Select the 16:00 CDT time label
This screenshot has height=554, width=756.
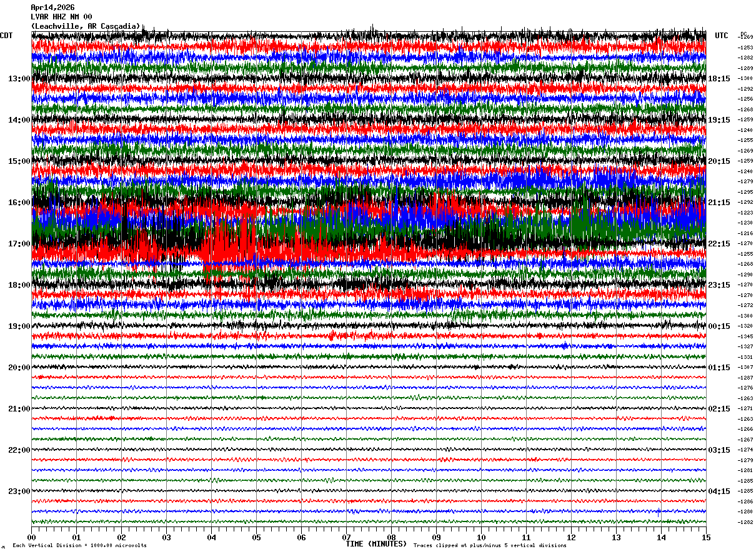19,203
